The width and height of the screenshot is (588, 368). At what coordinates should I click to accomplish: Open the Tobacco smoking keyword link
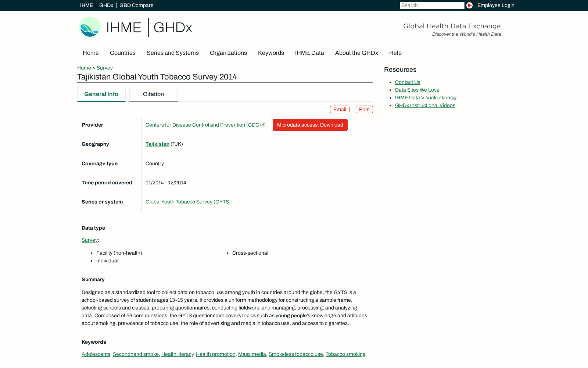point(345,354)
